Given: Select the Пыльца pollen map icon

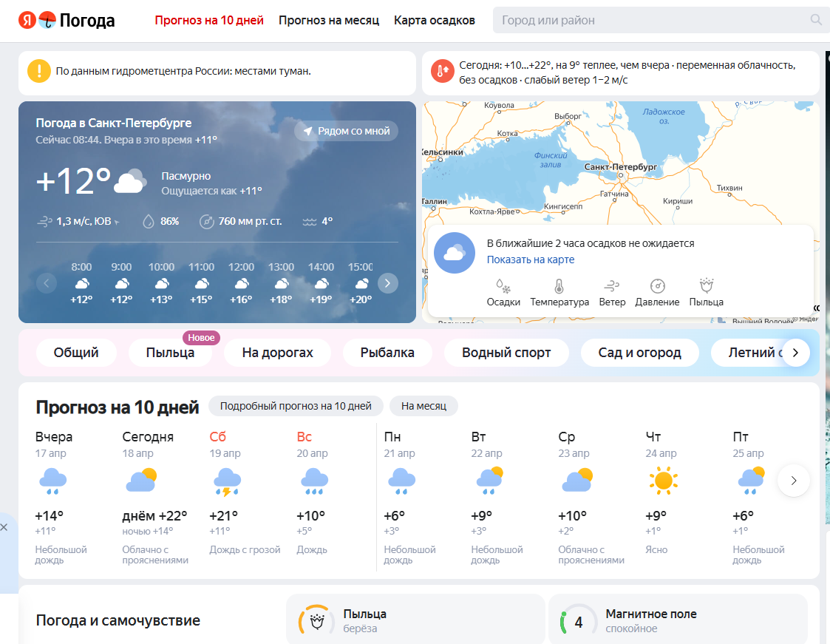Looking at the screenshot, I should tap(706, 286).
